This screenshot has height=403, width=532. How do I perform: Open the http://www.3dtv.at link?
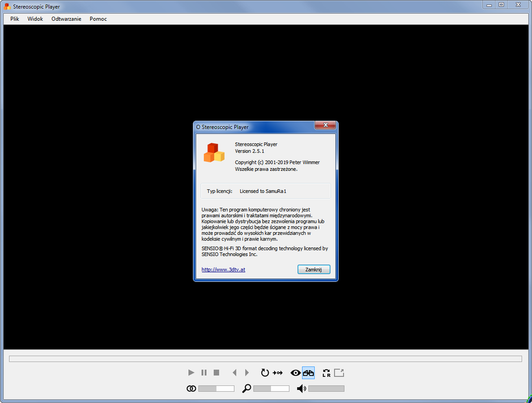click(x=223, y=270)
